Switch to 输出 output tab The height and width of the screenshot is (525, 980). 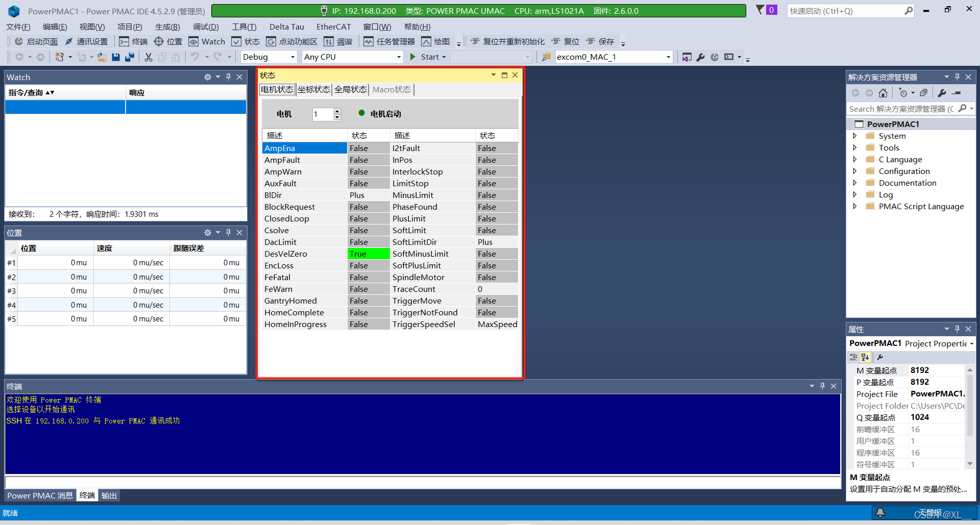tap(109, 495)
